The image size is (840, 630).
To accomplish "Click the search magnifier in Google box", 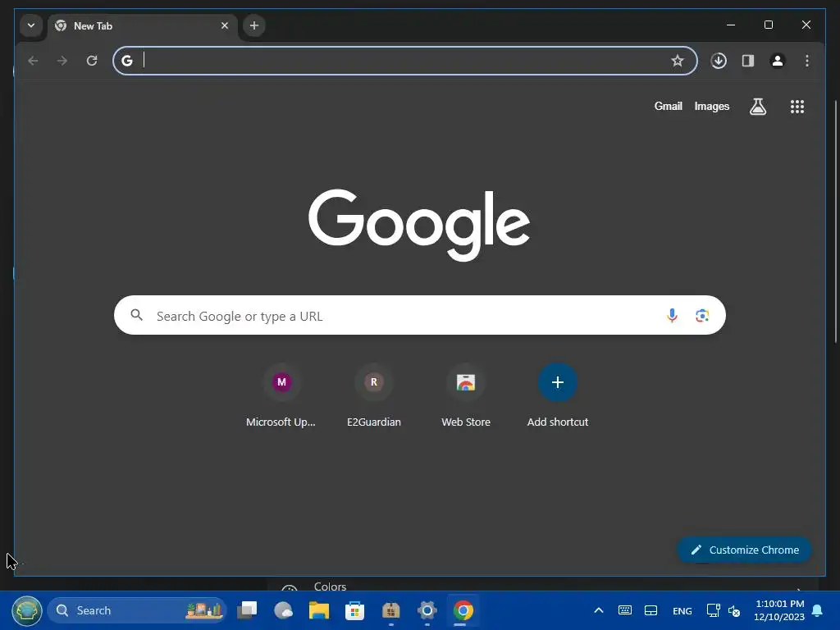I will pyautogui.click(x=137, y=315).
